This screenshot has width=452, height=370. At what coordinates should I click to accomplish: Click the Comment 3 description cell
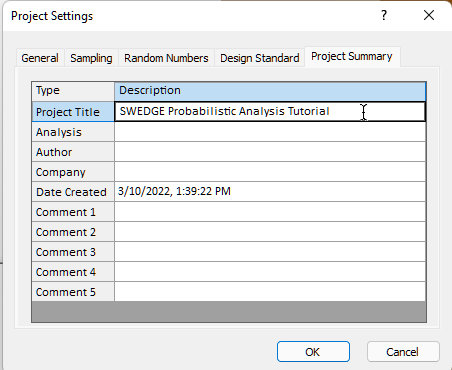pos(270,252)
